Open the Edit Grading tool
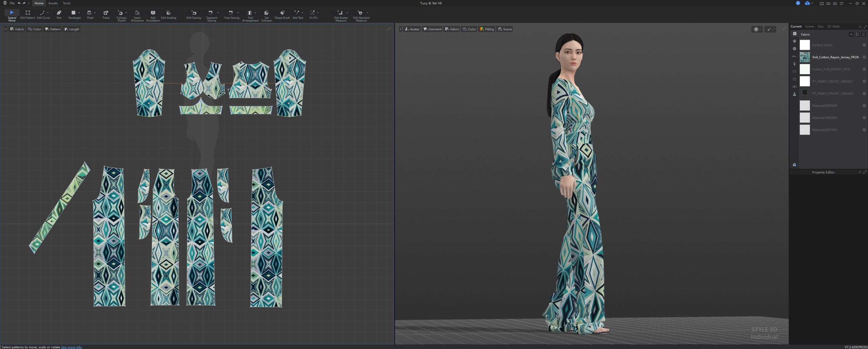This screenshot has width=868, height=349. [x=169, y=15]
